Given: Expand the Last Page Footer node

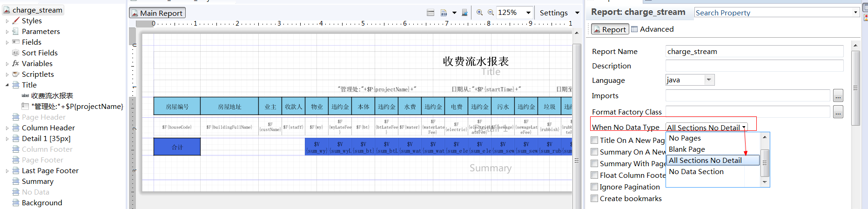Looking at the screenshot, I should pyautogui.click(x=7, y=171).
